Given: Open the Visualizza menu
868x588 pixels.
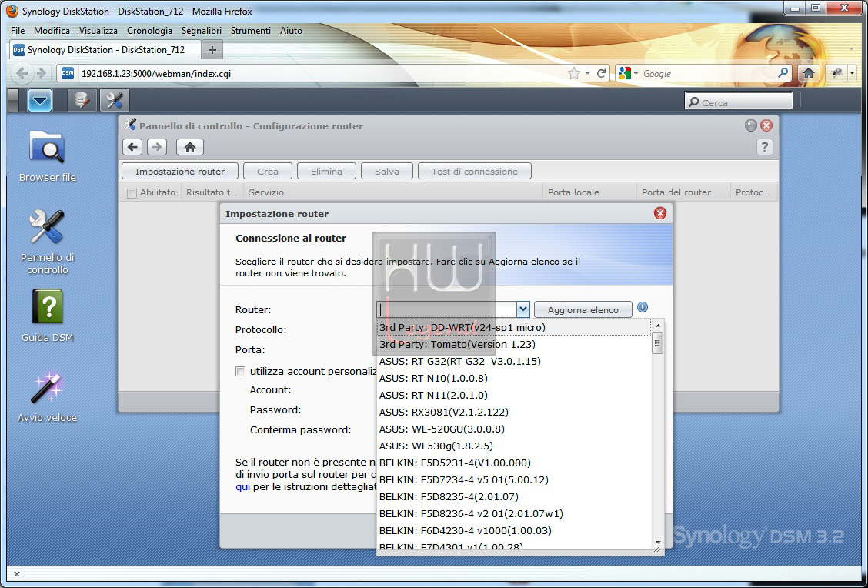Looking at the screenshot, I should click(x=98, y=31).
